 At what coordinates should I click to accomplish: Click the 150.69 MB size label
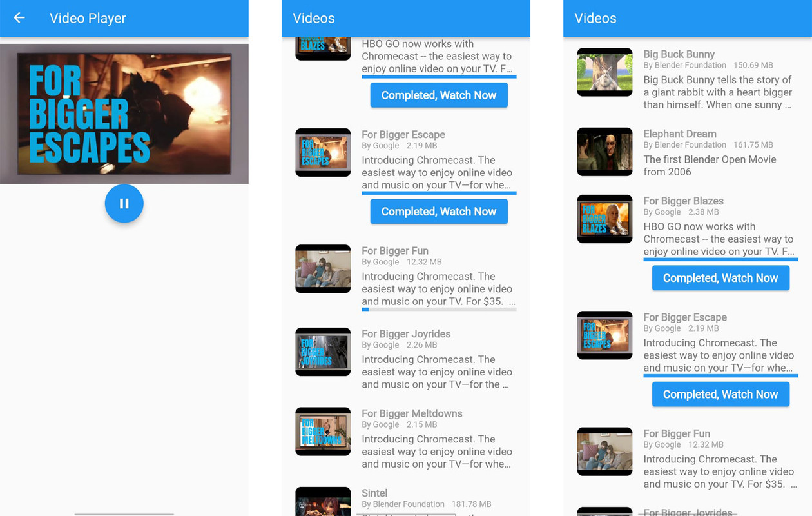tap(753, 65)
